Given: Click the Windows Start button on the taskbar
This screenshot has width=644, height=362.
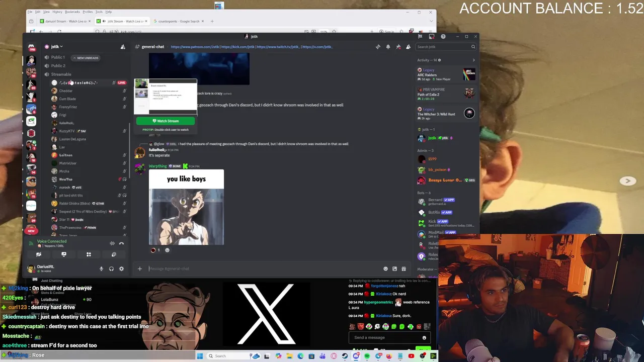Looking at the screenshot, I should 200,356.
